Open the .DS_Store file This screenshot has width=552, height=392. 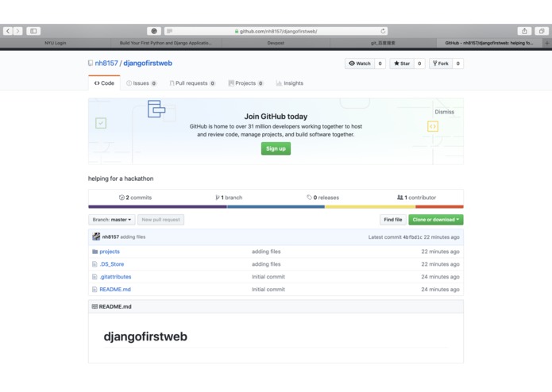click(x=112, y=264)
